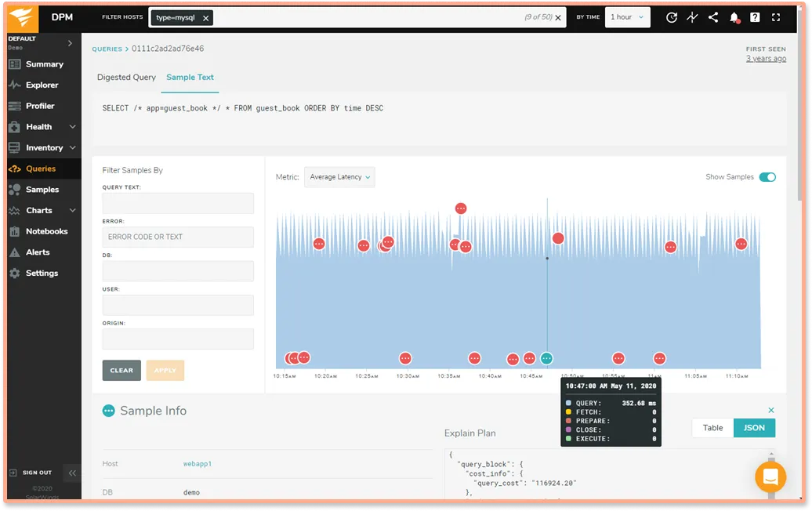Viewport: 812px width, 511px height.
Task: Select the JSON explain plan view
Action: click(754, 428)
